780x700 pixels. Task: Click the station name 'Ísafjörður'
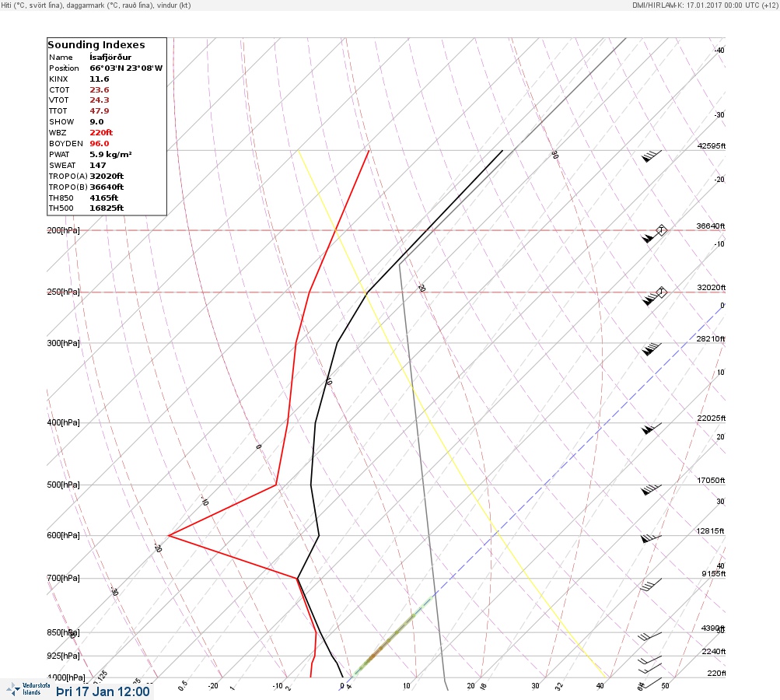[110, 58]
